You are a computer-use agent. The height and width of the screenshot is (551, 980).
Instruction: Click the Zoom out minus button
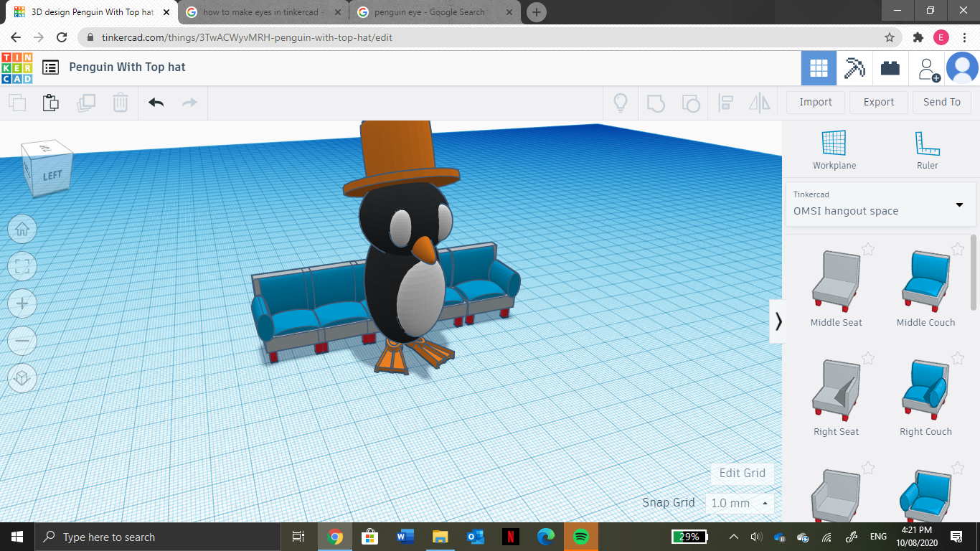click(22, 342)
